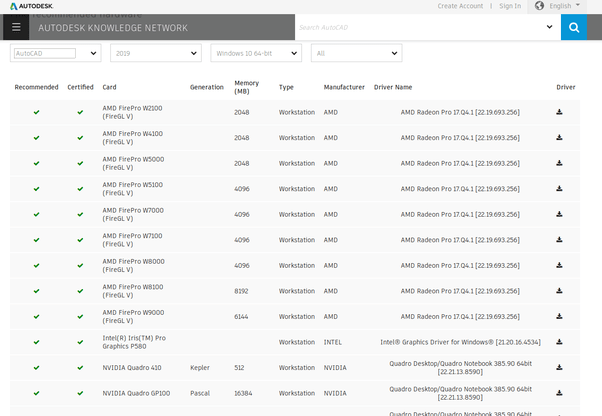Image resolution: width=602 pixels, height=416 pixels.
Task: Click the 512 memory value
Action: (x=239, y=368)
